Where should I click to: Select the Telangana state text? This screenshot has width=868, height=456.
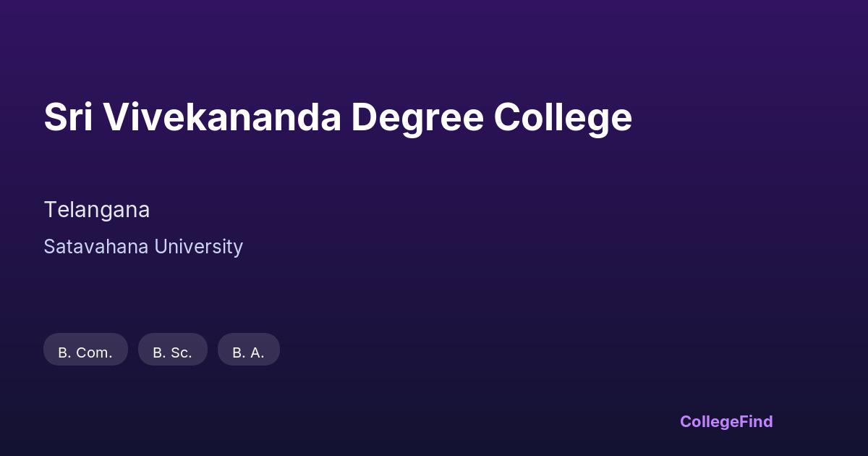tap(97, 210)
